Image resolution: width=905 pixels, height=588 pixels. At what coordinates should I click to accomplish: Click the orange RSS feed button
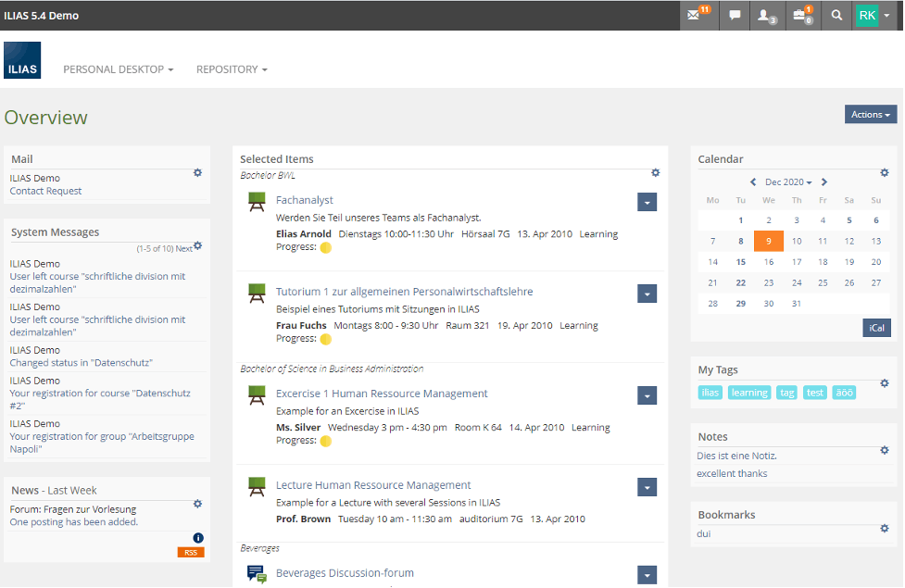tap(191, 552)
